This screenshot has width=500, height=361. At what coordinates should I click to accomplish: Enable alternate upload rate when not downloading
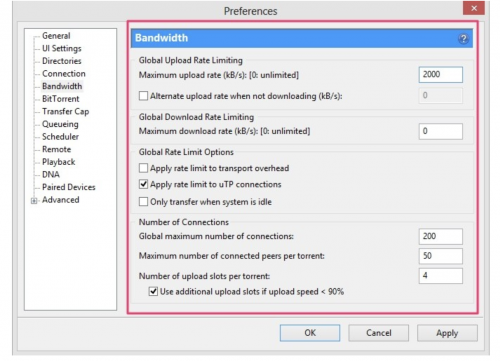coord(143,96)
